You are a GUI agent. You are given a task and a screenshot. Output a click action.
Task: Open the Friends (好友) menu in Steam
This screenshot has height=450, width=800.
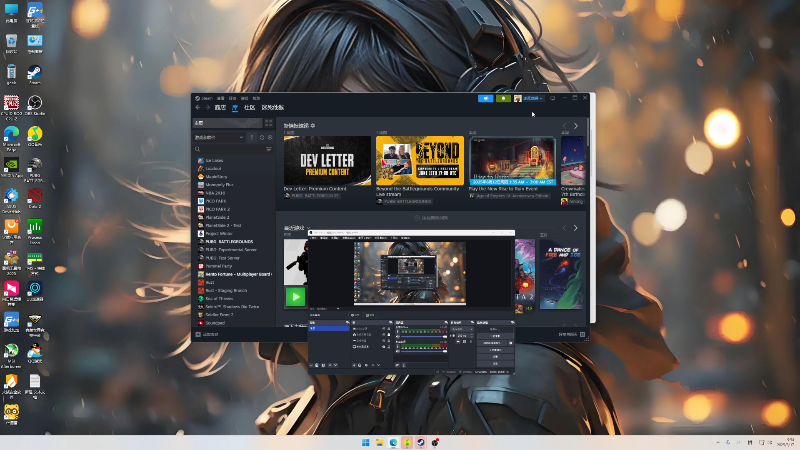233,98
